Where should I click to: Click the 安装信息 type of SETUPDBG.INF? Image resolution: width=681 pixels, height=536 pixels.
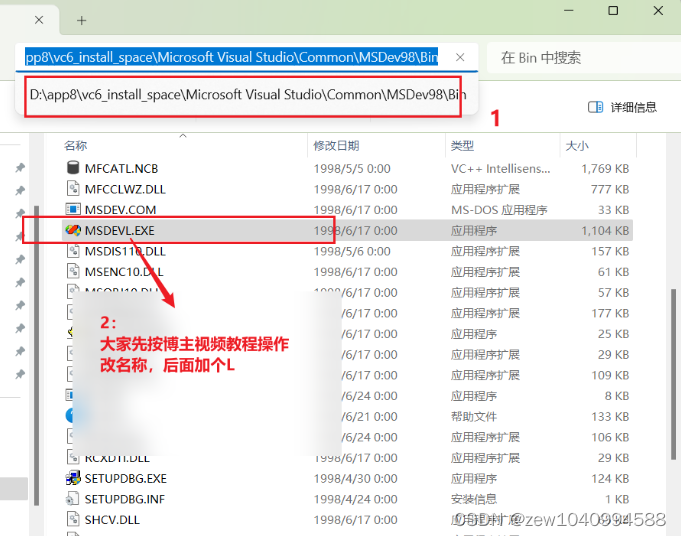click(473, 499)
